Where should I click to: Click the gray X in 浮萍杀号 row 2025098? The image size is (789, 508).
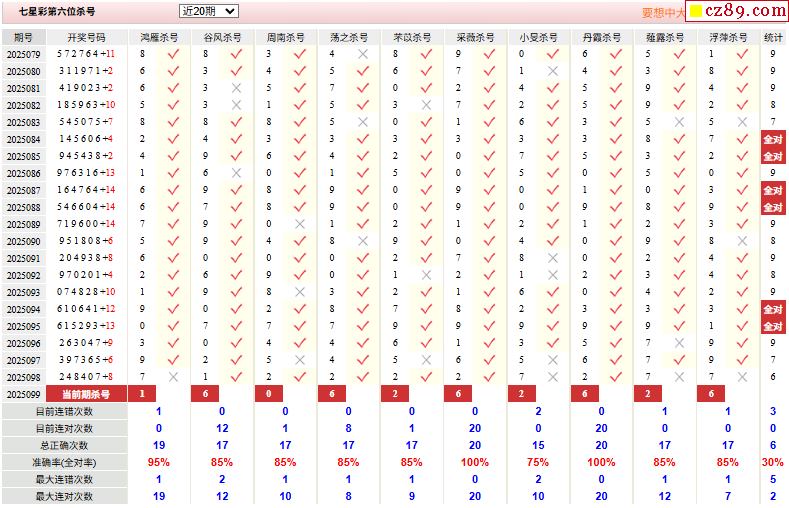coord(742,377)
